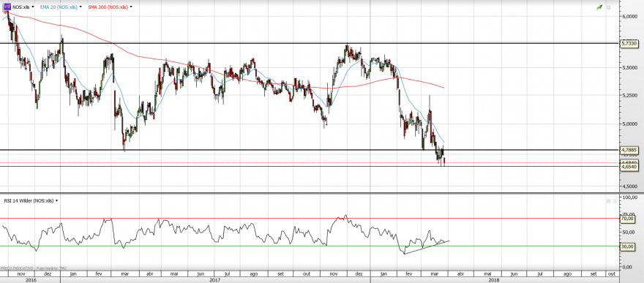This screenshot has width=644, height=283.
Task: Click the 6,0000 price axis label
Action: pos(629,16)
